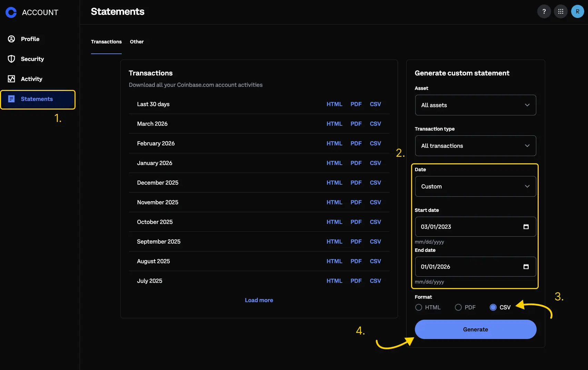Download February 2026 statement as CSV
The height and width of the screenshot is (370, 588).
pos(375,143)
